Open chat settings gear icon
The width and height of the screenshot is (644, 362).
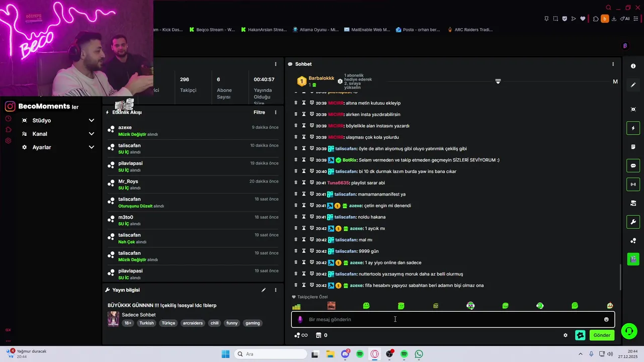click(566, 335)
